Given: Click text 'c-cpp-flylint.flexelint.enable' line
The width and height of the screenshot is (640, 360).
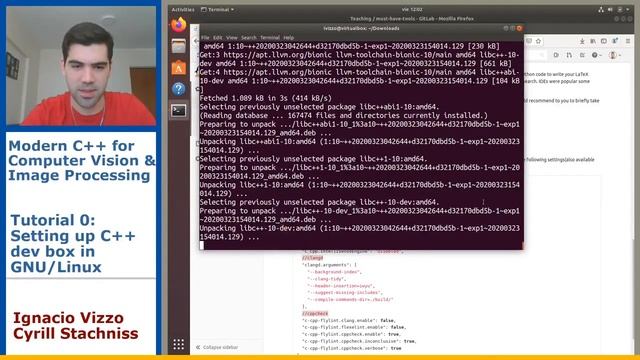Looking at the screenshot, I should coord(353,327).
